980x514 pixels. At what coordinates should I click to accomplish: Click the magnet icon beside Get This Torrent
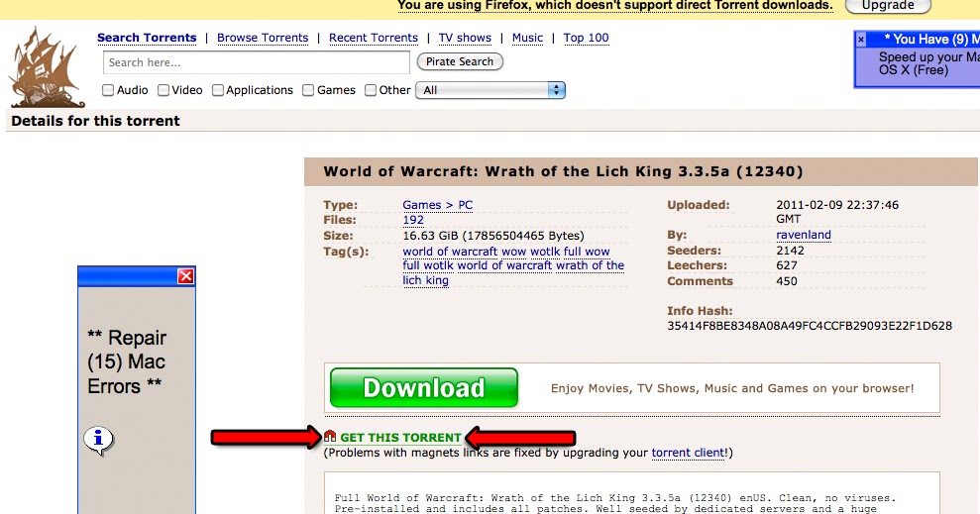click(x=330, y=437)
